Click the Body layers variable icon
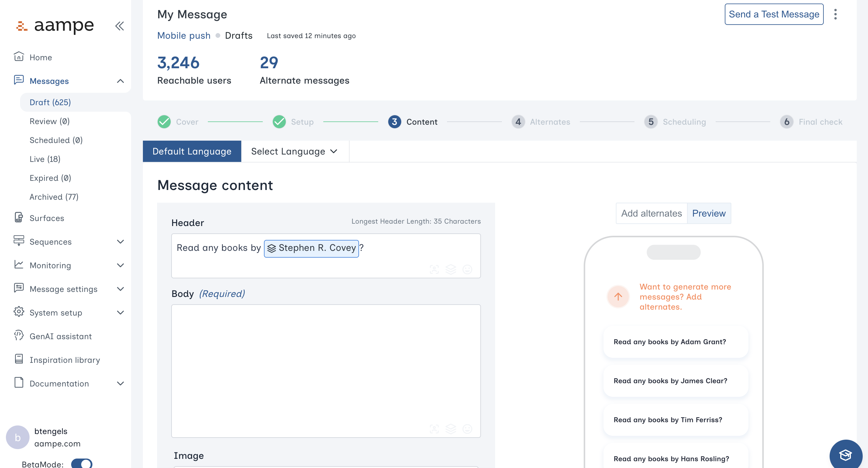Viewport: 868px width, 468px height. [451, 428]
